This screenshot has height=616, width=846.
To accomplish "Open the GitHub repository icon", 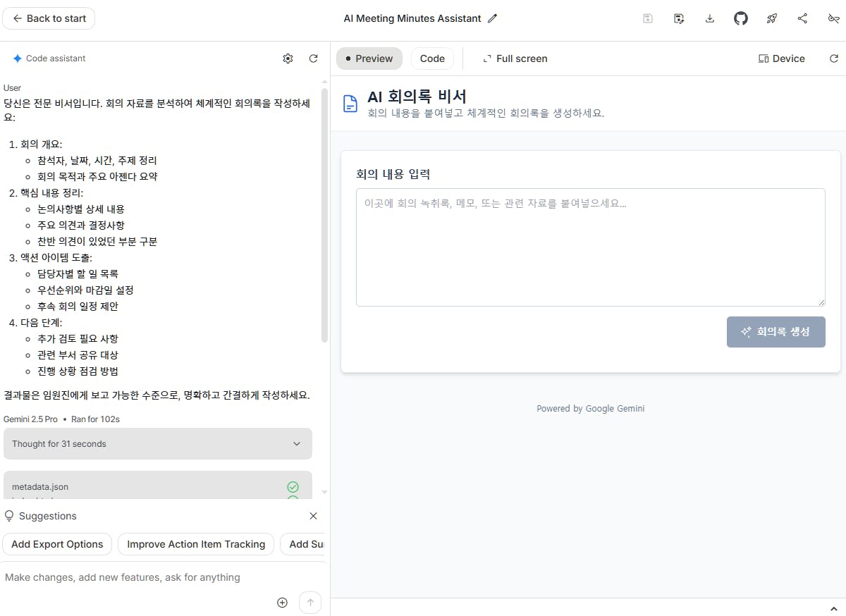I will click(x=740, y=18).
